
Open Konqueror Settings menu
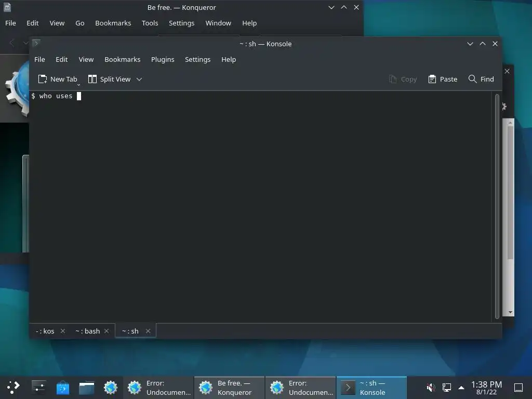click(181, 23)
